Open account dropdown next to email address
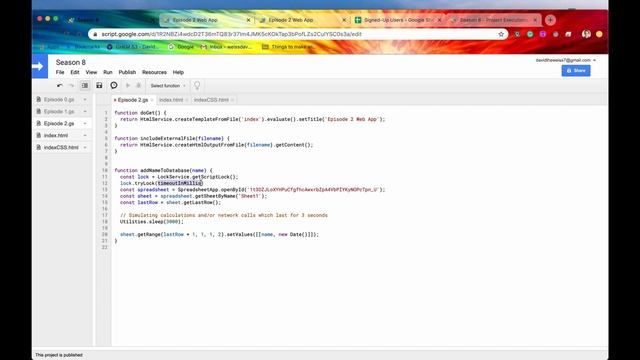The height and width of the screenshot is (360, 640). (x=594, y=60)
